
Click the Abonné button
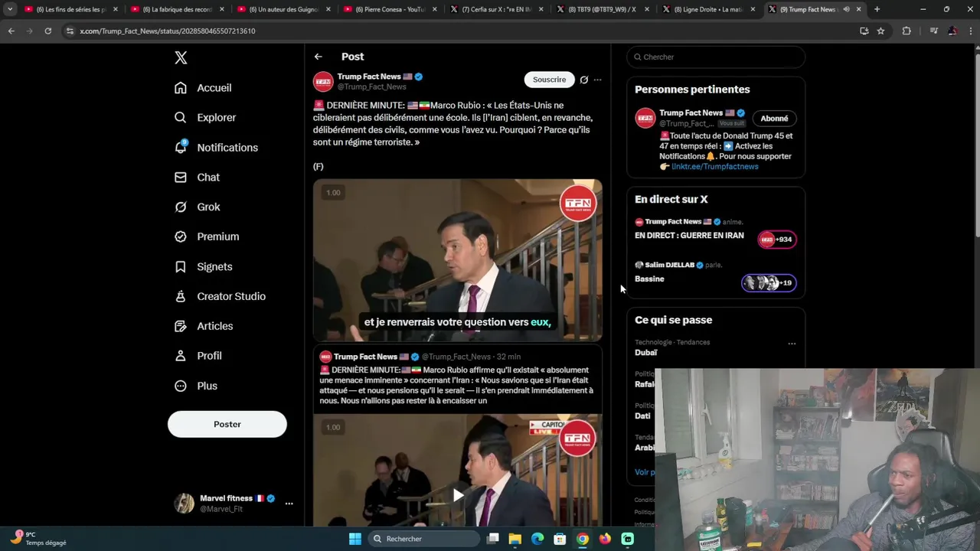pos(774,119)
